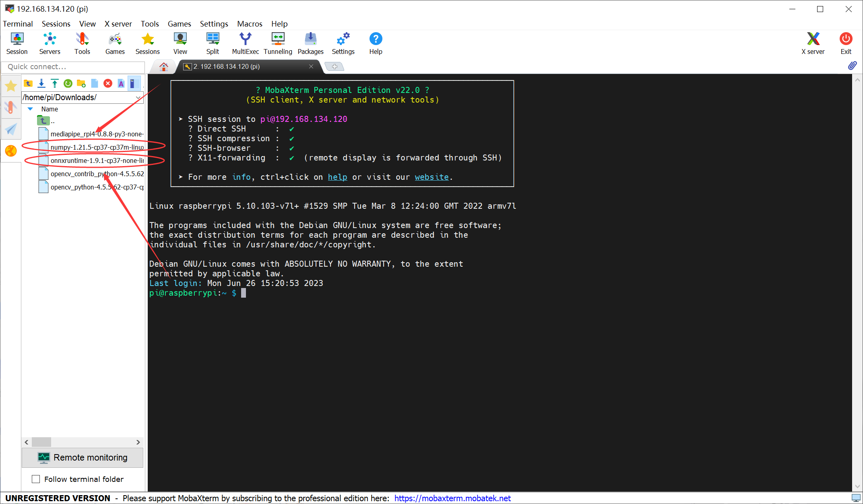This screenshot has width=863, height=504.
Task: Open the new tab button
Action: click(334, 66)
